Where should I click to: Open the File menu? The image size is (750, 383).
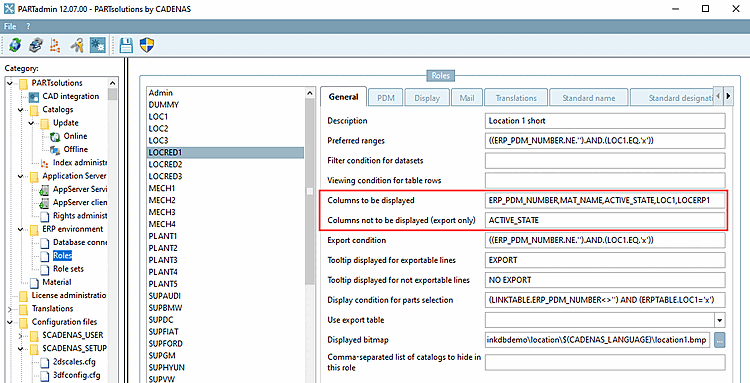10,26
